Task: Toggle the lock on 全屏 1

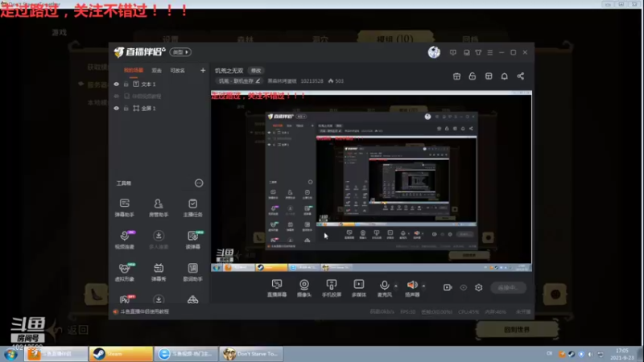Action: [126, 109]
